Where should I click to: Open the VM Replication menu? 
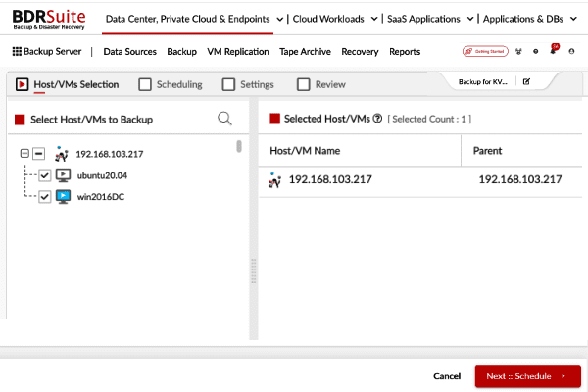238,51
